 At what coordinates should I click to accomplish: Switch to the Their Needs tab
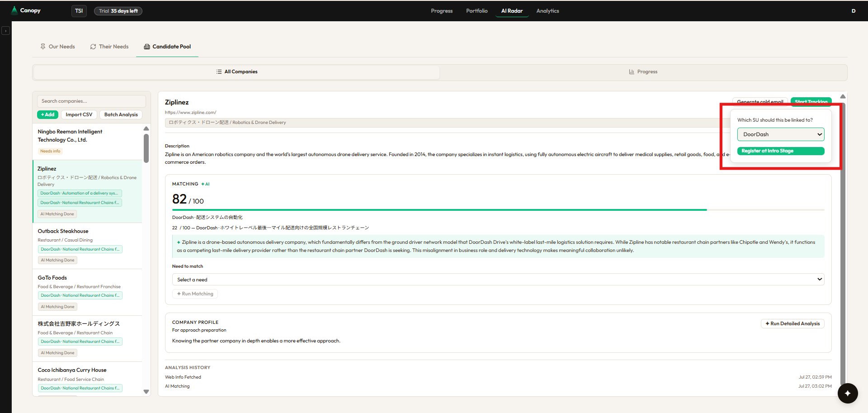(109, 47)
